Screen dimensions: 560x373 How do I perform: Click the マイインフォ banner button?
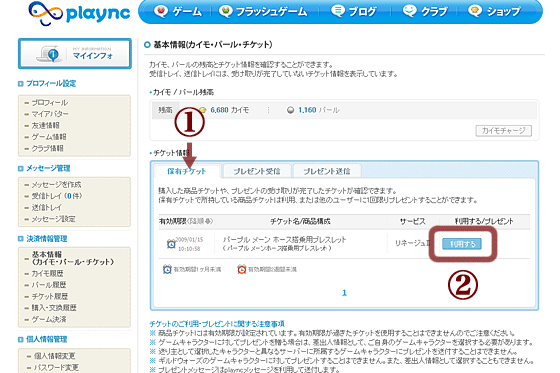(x=75, y=54)
